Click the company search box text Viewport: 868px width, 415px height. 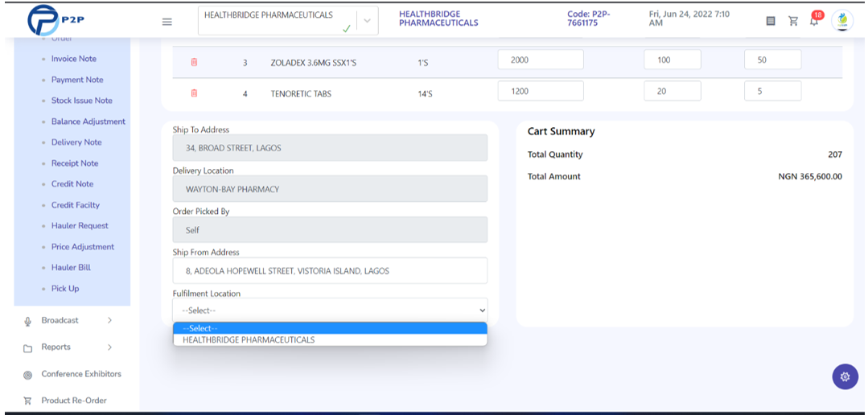click(269, 15)
